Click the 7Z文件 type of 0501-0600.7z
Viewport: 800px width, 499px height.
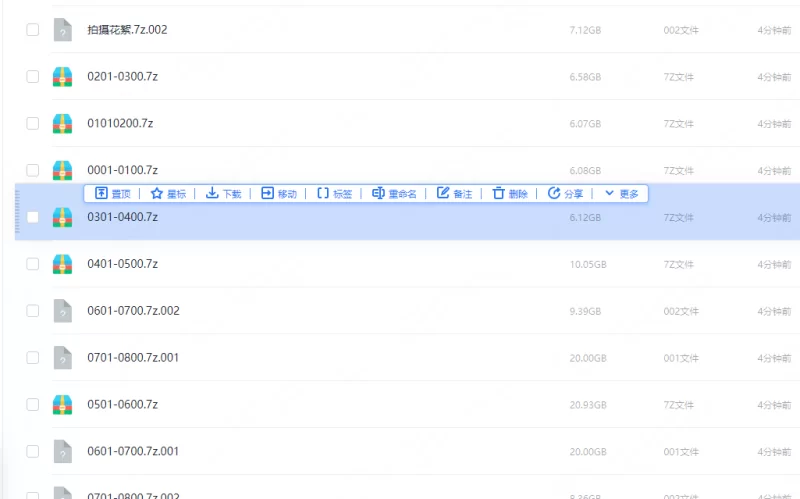679,405
